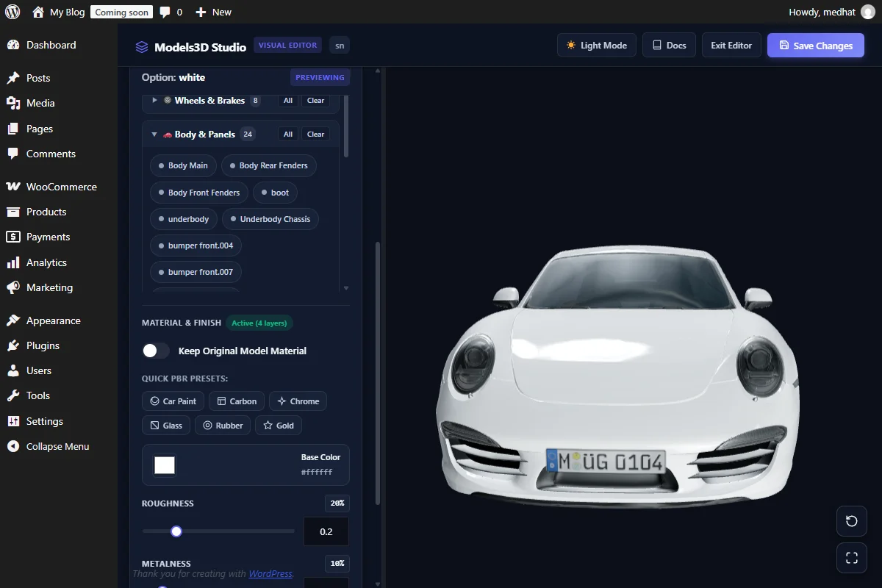The width and height of the screenshot is (882, 588).
Task: Collapse the Body & Panels group
Action: tap(154, 135)
